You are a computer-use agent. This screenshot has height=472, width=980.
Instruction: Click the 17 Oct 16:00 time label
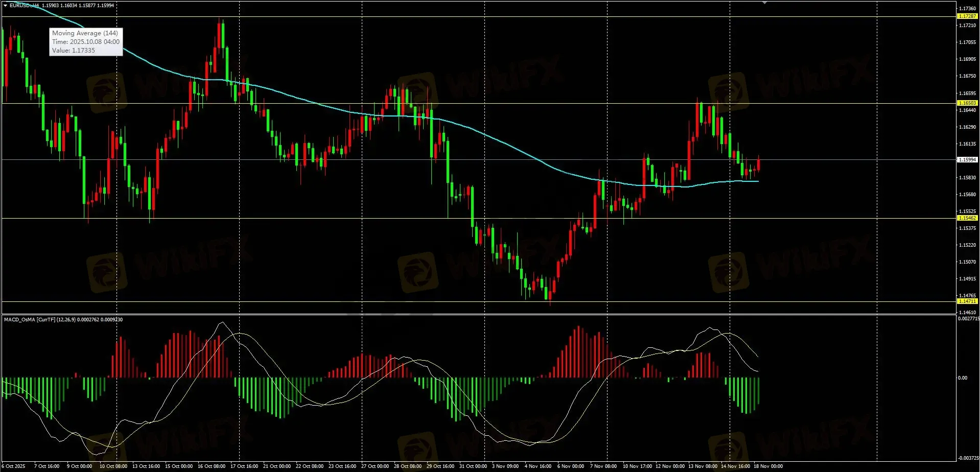coord(244,466)
